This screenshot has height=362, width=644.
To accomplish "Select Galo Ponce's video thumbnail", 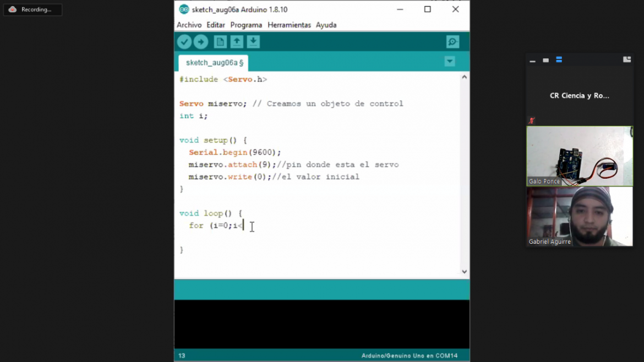I will 580,156.
